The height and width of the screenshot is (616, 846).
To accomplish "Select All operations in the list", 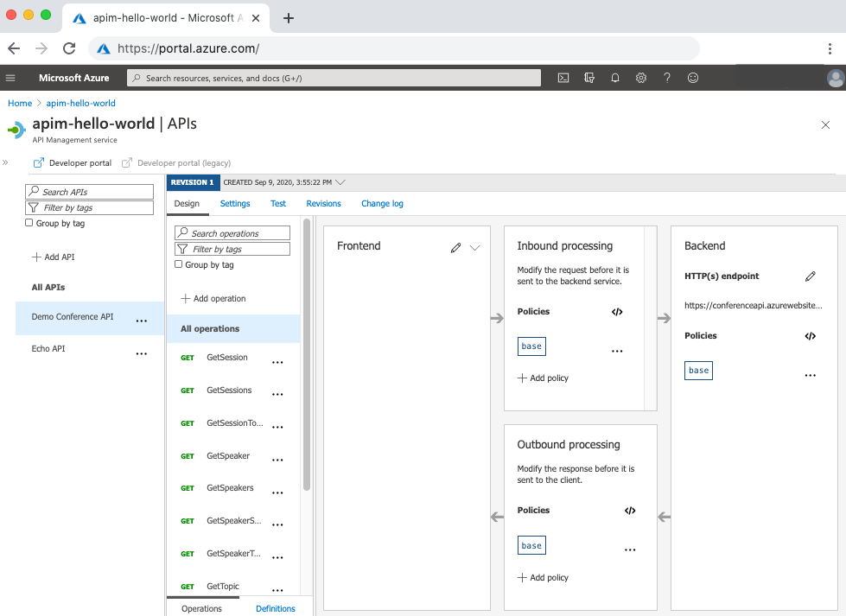I will click(233, 328).
